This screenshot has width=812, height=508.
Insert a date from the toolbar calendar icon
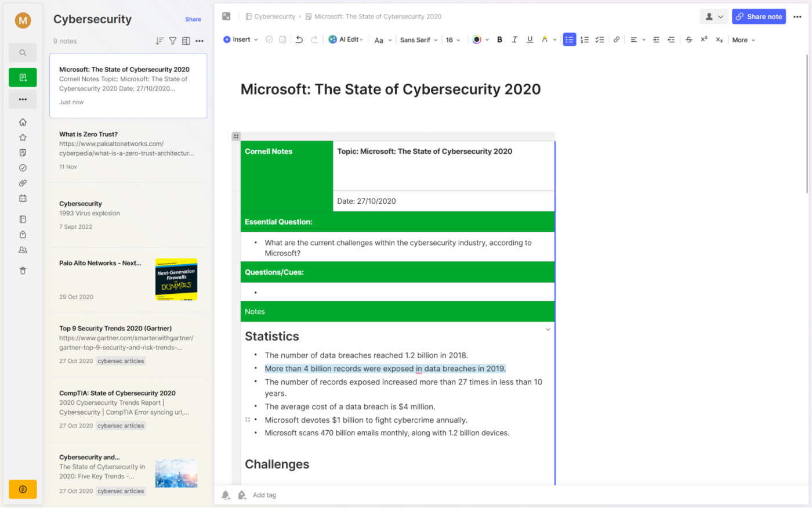click(x=282, y=39)
